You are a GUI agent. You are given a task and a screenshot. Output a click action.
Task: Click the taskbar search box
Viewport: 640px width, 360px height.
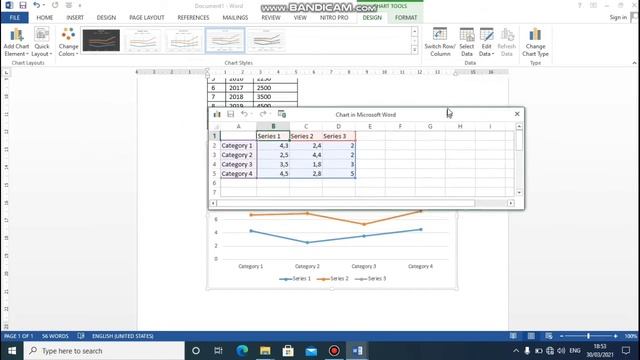(104, 351)
